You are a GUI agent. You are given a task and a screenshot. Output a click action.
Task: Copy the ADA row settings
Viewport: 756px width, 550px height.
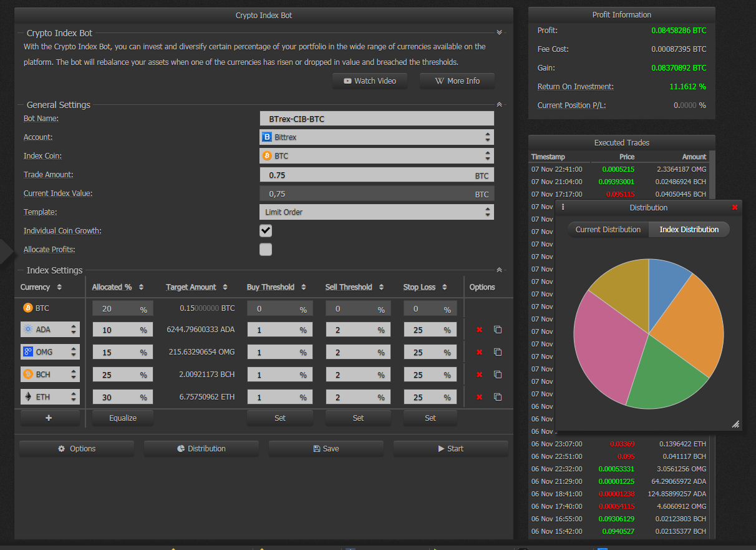(498, 330)
